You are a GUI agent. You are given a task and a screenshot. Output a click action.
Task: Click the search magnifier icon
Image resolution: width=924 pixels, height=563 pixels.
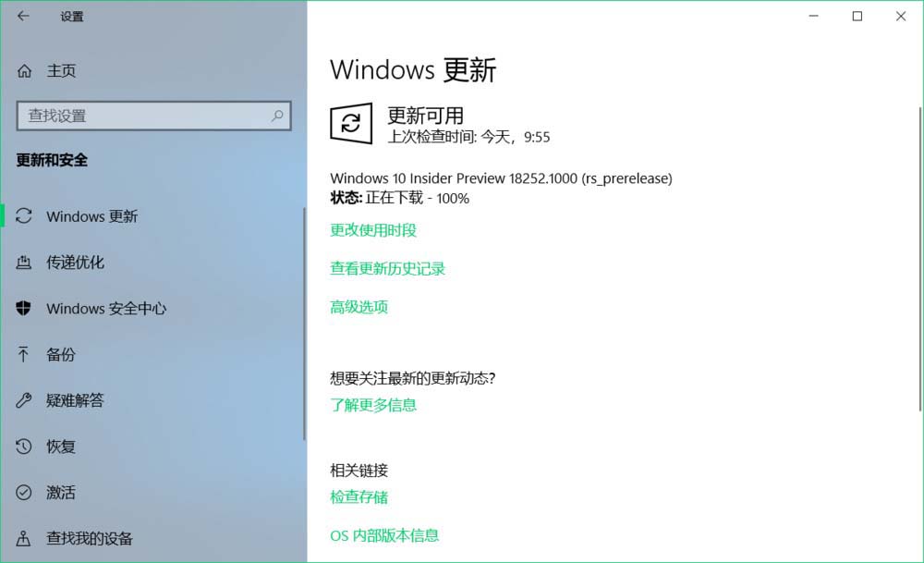(277, 116)
